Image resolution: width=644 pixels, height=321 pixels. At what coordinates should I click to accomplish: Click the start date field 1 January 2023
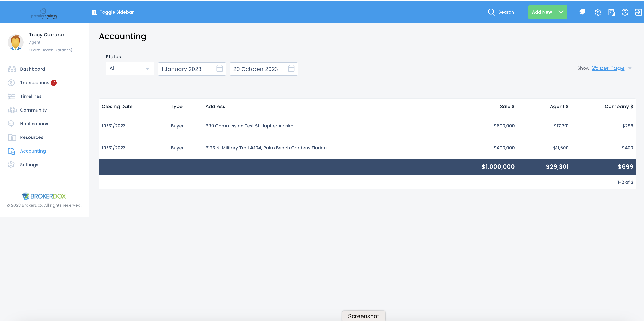[x=192, y=69]
